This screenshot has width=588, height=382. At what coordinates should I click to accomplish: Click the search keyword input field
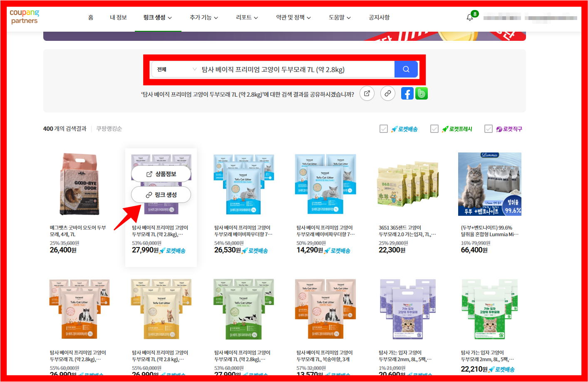(297, 69)
